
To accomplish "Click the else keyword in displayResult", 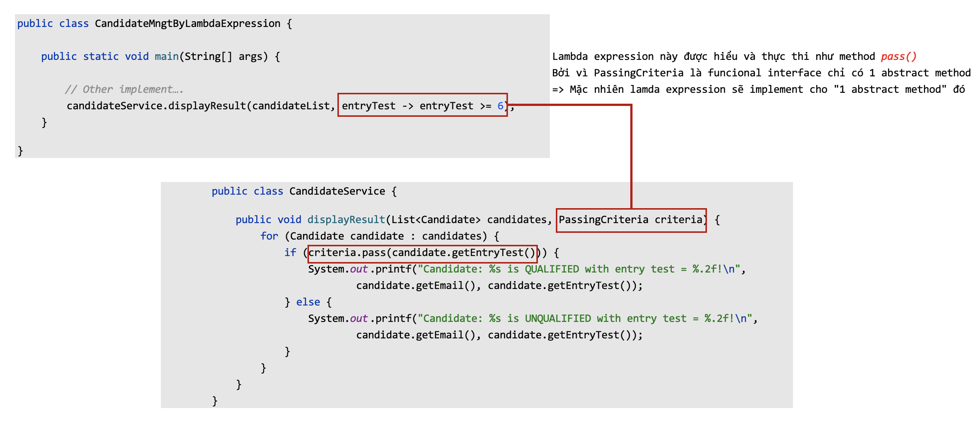I will pyautogui.click(x=309, y=301).
